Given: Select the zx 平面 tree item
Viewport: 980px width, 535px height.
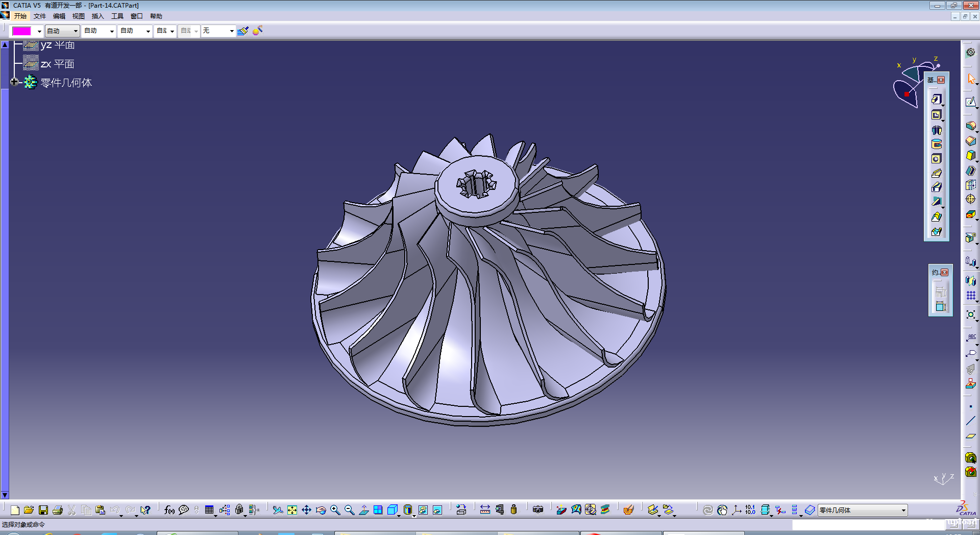Looking at the screenshot, I should (57, 64).
